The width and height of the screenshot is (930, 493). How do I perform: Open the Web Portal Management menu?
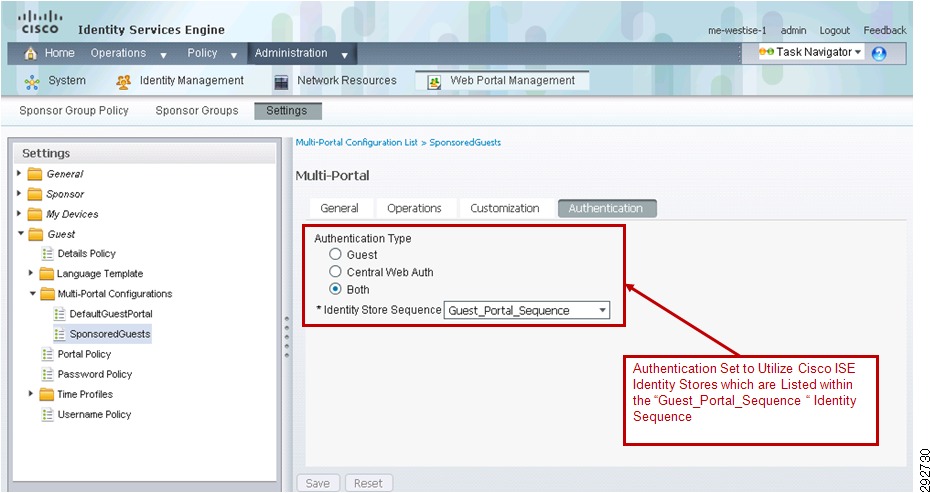tap(502, 81)
